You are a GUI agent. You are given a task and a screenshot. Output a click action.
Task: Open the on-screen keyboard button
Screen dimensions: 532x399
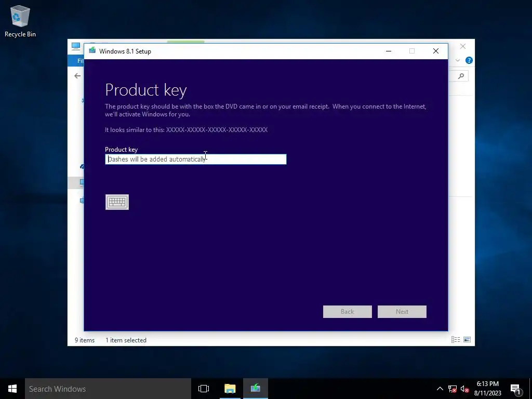tap(117, 202)
